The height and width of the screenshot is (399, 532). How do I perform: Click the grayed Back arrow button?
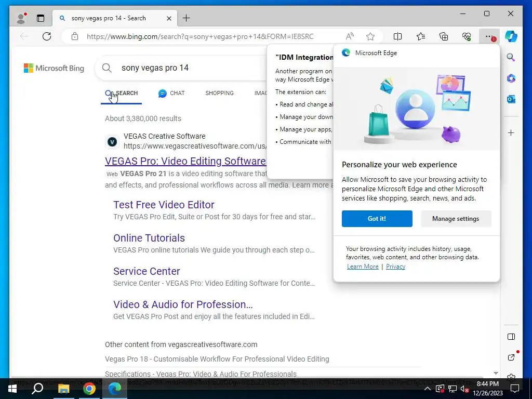(24, 36)
